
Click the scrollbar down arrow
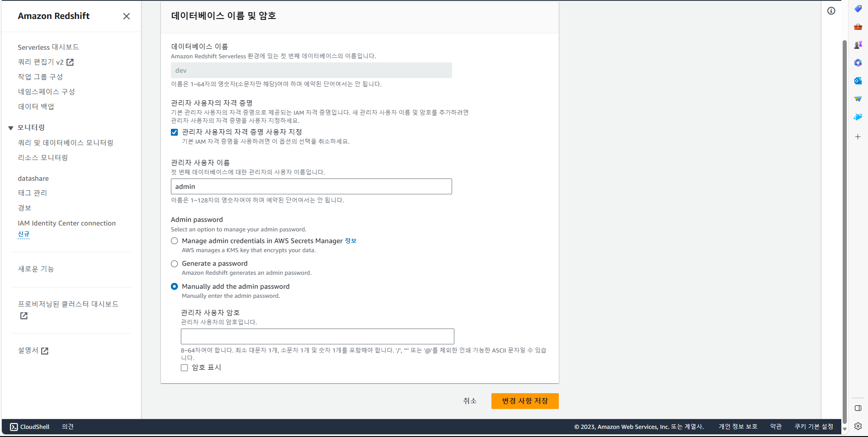pos(844,429)
